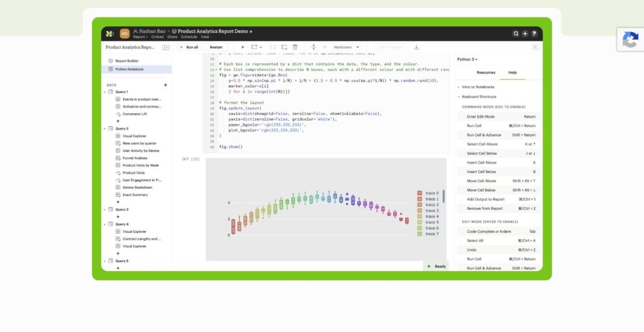Toggle trace 3 in chart legend

(428, 211)
